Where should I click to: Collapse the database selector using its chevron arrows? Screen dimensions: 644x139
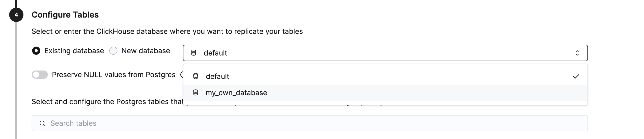click(x=577, y=53)
